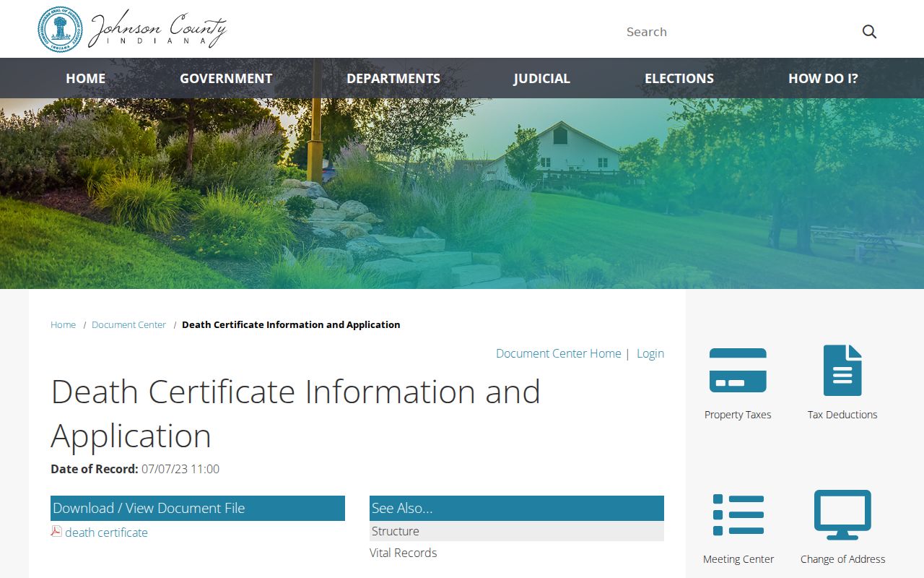Open the ELECTIONS menu
The image size is (924, 578).
(679, 78)
